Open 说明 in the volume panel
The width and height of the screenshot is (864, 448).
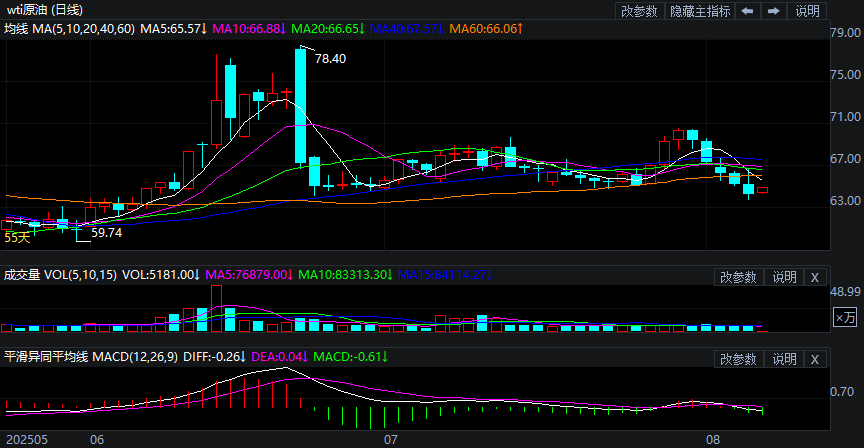pyautogui.click(x=784, y=277)
